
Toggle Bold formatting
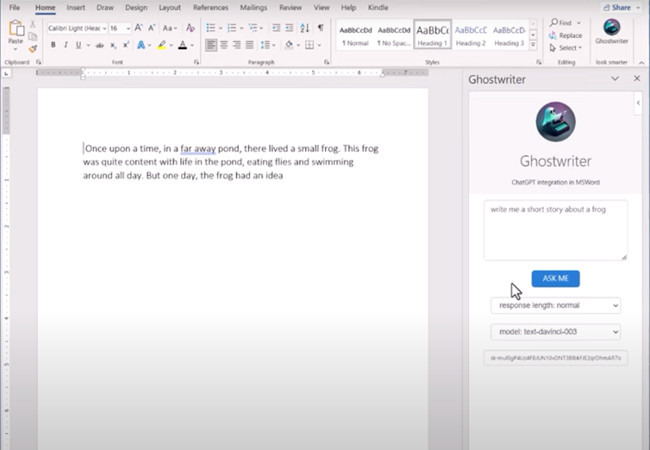53,45
